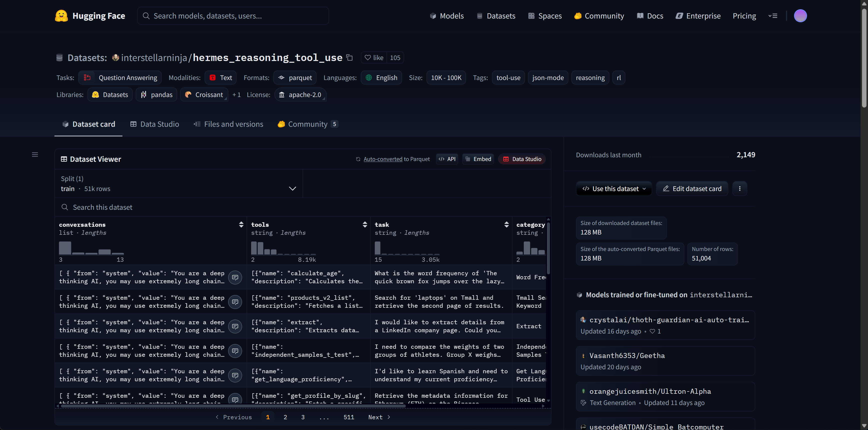Open the API button in Dataset Viewer
Image resolution: width=868 pixels, height=430 pixels.
tap(447, 159)
